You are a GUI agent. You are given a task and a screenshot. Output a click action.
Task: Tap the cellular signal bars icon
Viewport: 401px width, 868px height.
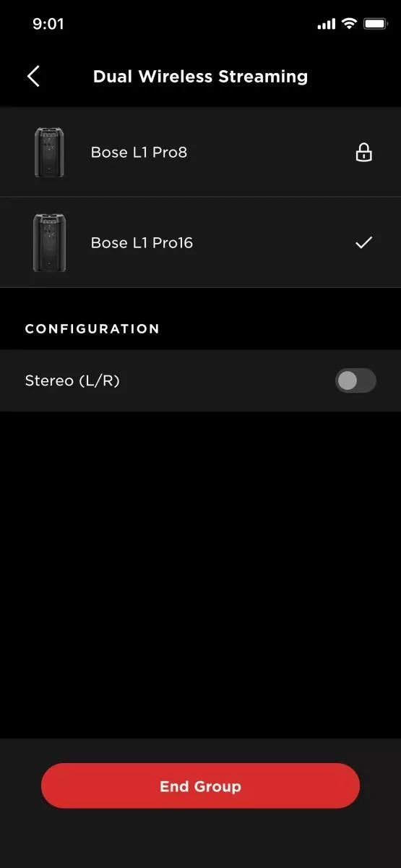click(327, 24)
